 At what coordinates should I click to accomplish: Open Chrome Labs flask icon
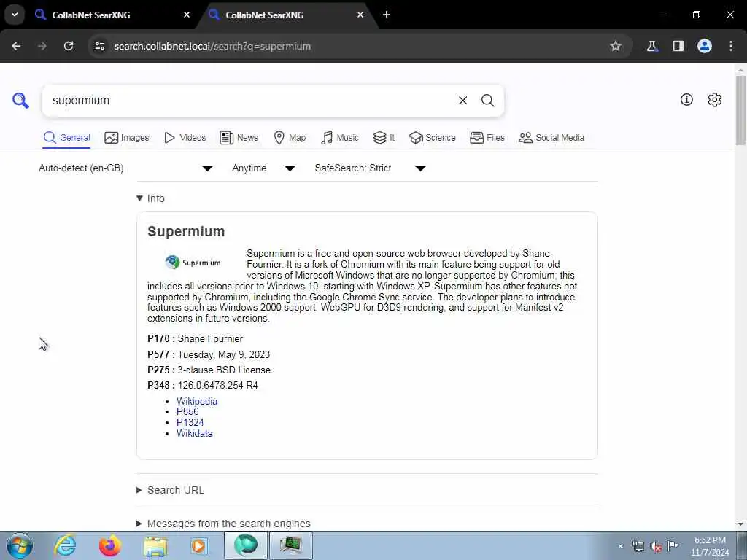pos(651,46)
